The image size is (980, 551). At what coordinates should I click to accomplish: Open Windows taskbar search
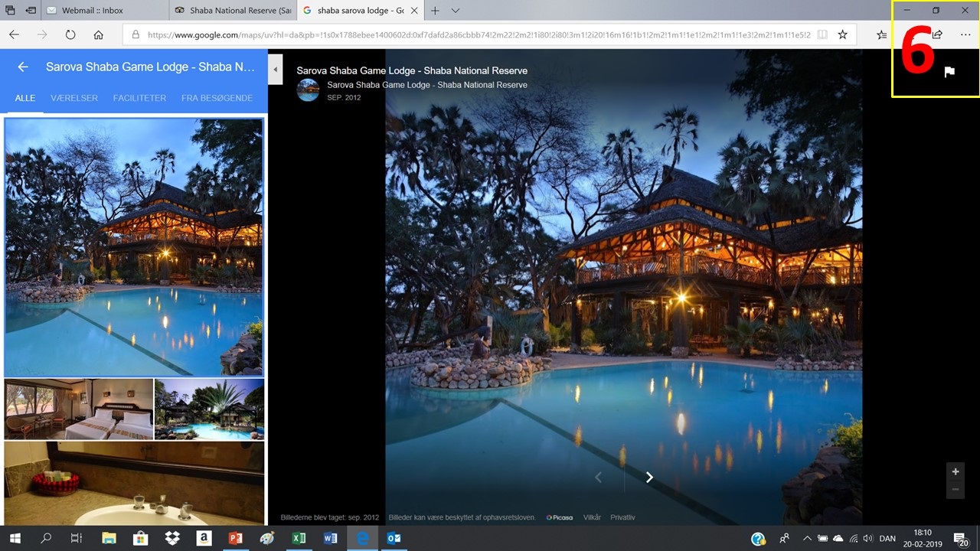(45, 539)
